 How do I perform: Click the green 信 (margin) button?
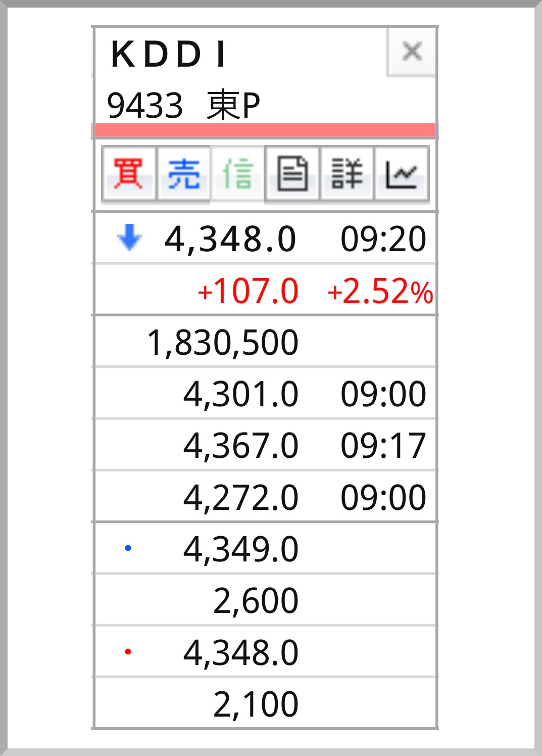[x=237, y=174]
